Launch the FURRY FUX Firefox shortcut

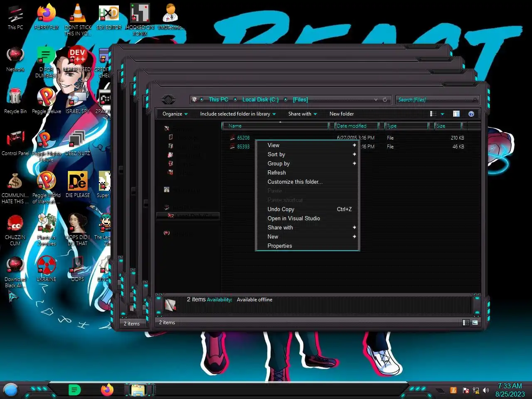click(x=46, y=17)
